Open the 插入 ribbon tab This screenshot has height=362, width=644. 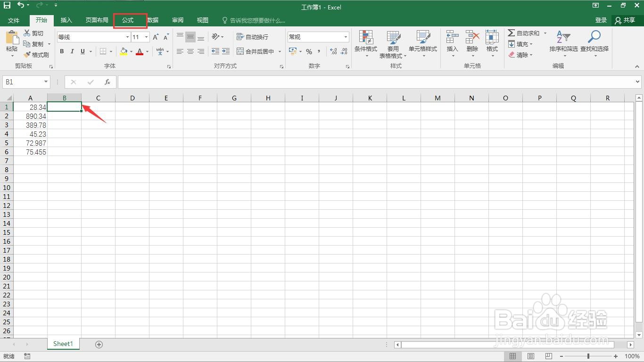(66, 20)
